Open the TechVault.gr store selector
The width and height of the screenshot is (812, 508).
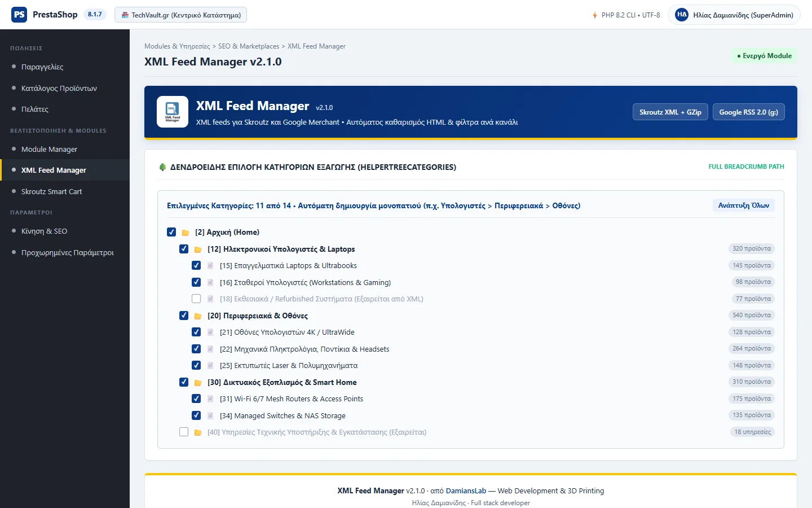[180, 15]
